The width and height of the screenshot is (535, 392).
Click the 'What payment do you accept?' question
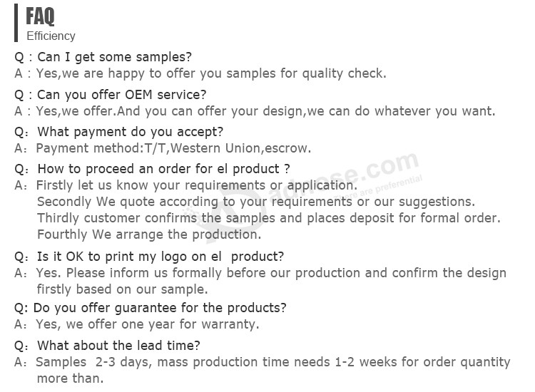coord(118,132)
